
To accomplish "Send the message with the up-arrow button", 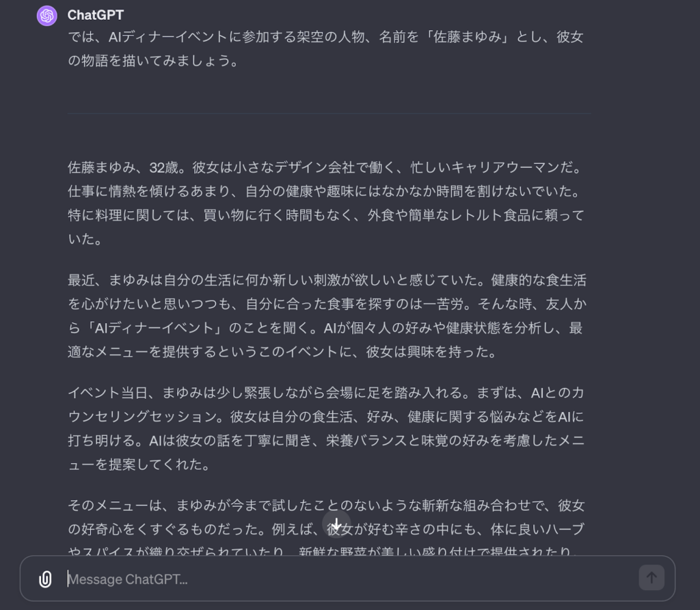I will pyautogui.click(x=651, y=578).
